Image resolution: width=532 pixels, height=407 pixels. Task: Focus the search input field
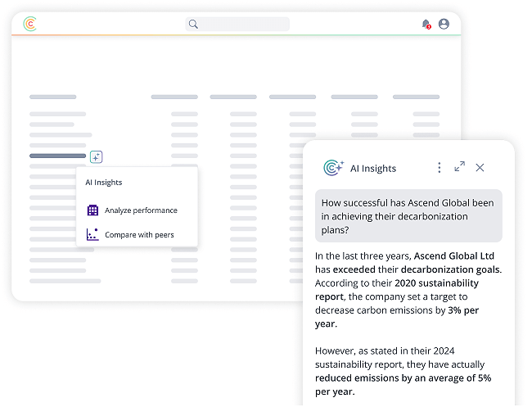243,24
